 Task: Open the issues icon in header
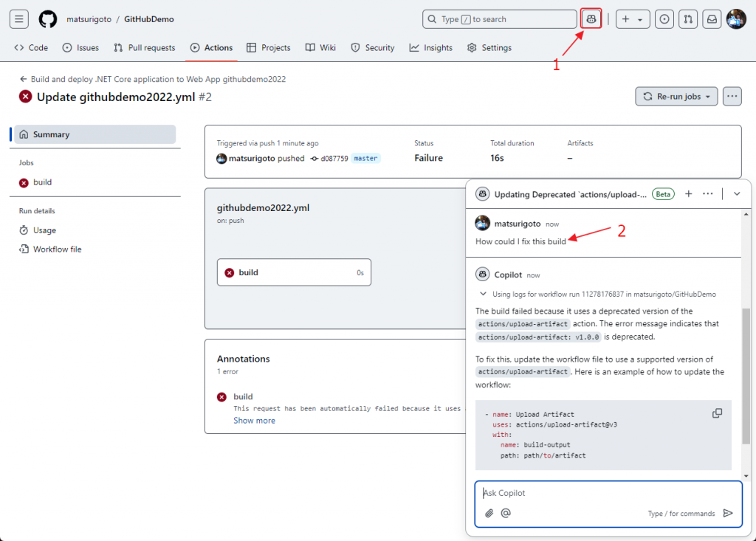(x=664, y=19)
